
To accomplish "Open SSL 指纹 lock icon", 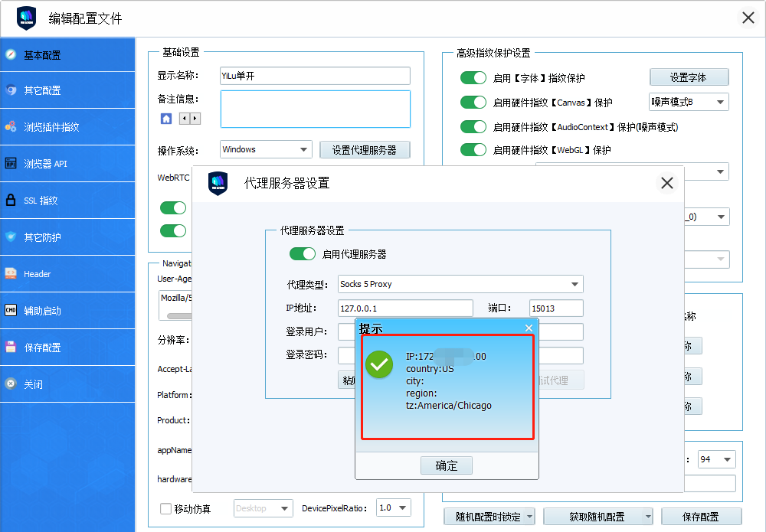I will tap(11, 201).
